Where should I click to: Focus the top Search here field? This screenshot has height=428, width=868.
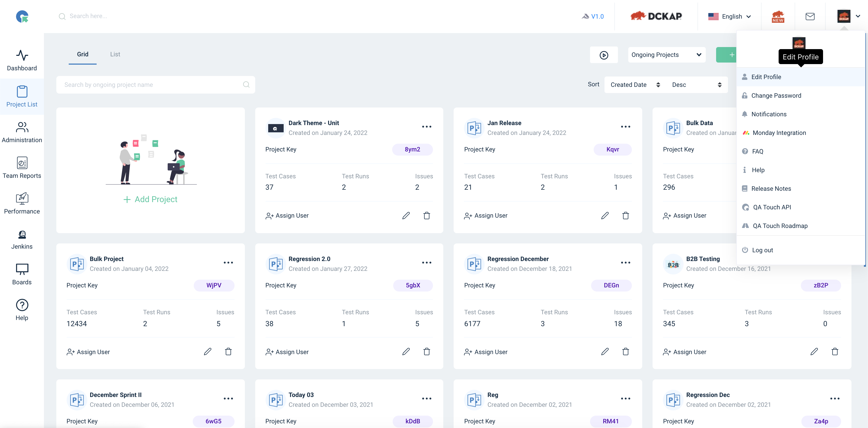click(88, 16)
